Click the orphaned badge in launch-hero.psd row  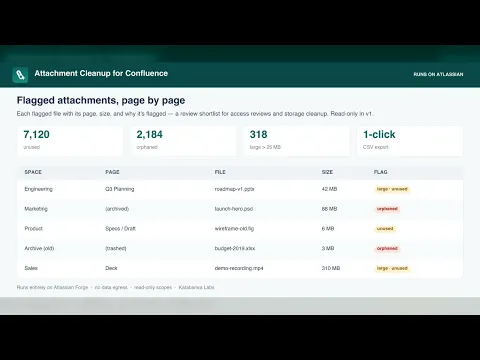pyautogui.click(x=387, y=209)
